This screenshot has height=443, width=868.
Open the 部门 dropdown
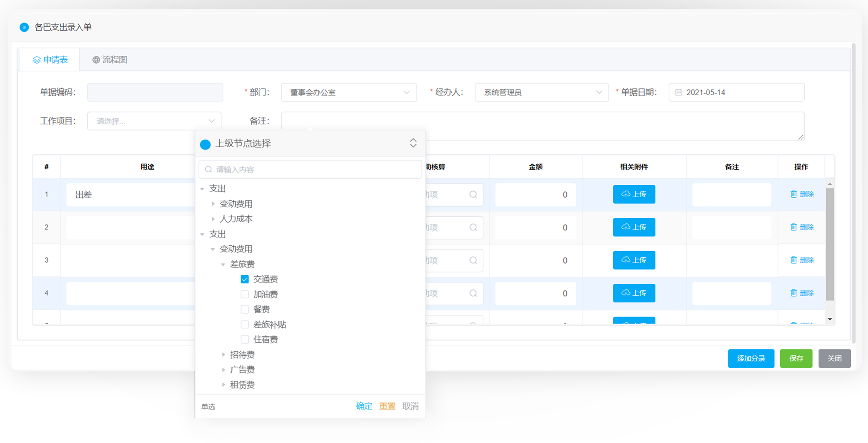point(349,92)
